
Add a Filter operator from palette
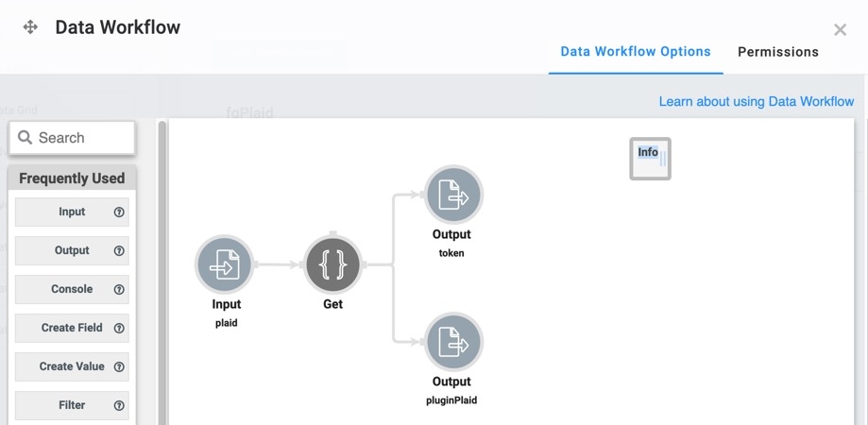point(72,405)
